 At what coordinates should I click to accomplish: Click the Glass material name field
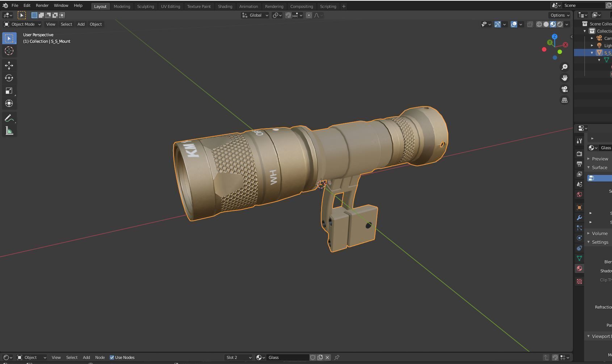288,357
